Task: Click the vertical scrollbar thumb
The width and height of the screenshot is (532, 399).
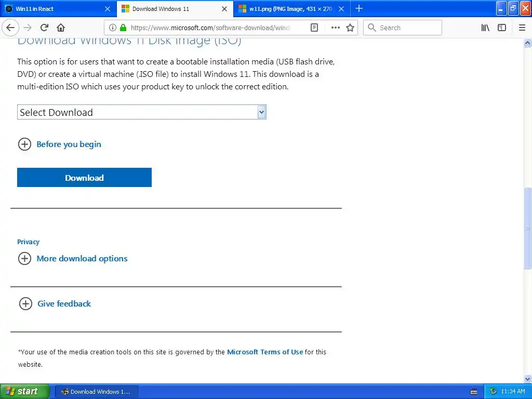Action: coord(528,228)
